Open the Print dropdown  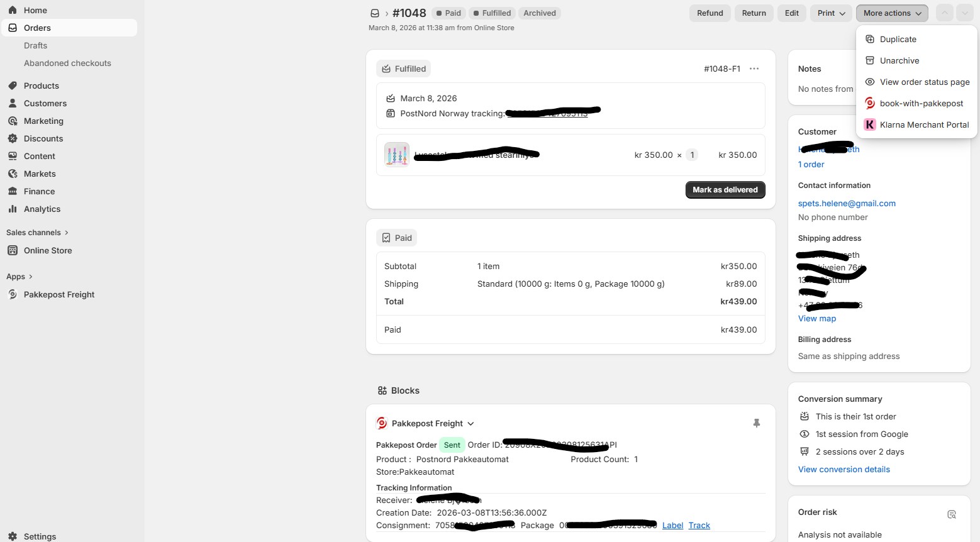832,13
